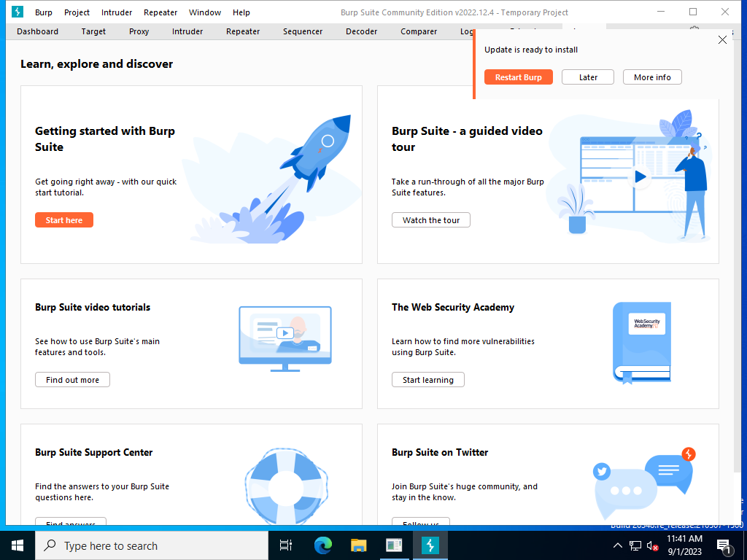This screenshot has width=747, height=560.
Task: Click the Restart Burp button
Action: (x=519, y=77)
